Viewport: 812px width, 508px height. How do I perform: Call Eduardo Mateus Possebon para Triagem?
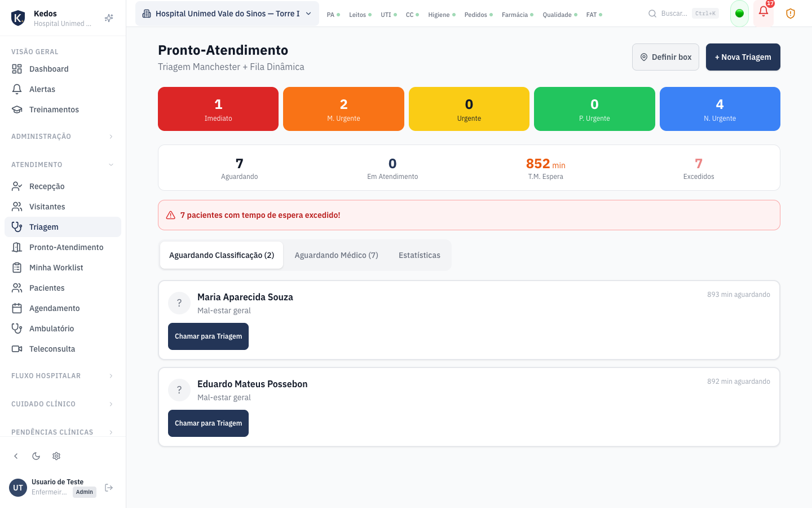pyautogui.click(x=208, y=423)
